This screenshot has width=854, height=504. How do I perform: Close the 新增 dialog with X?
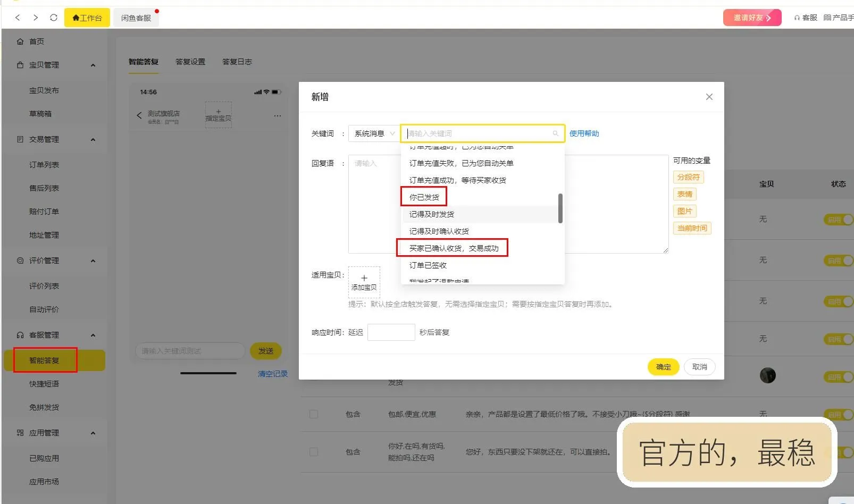pyautogui.click(x=709, y=97)
